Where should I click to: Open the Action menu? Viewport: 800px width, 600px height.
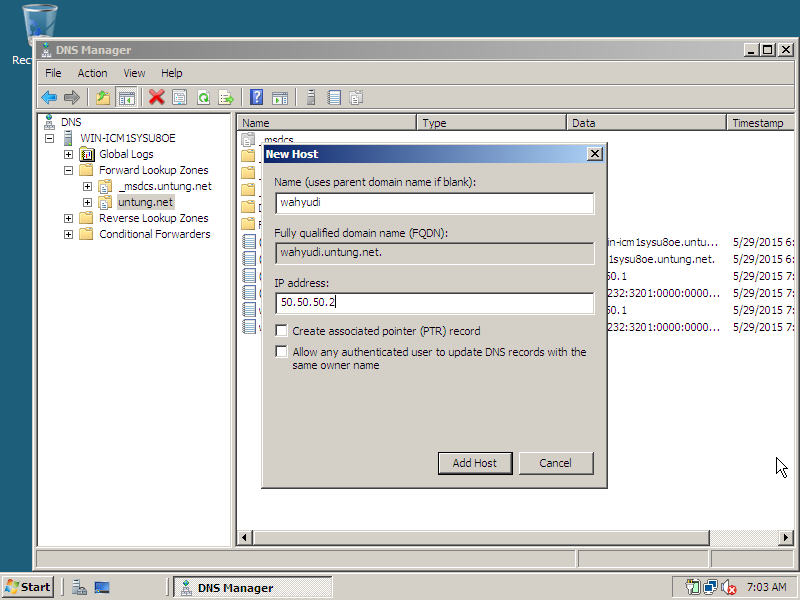[92, 73]
